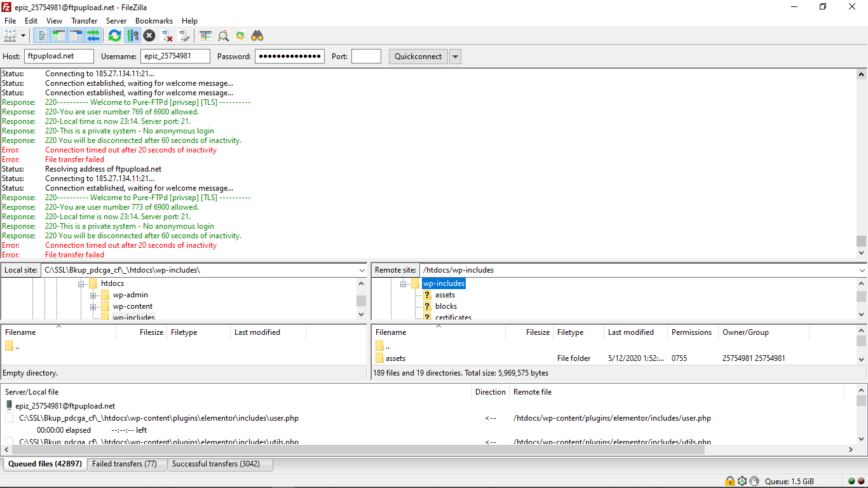Toggle the local directory tree view
Viewport: 868px width, 488px height.
[x=58, y=36]
